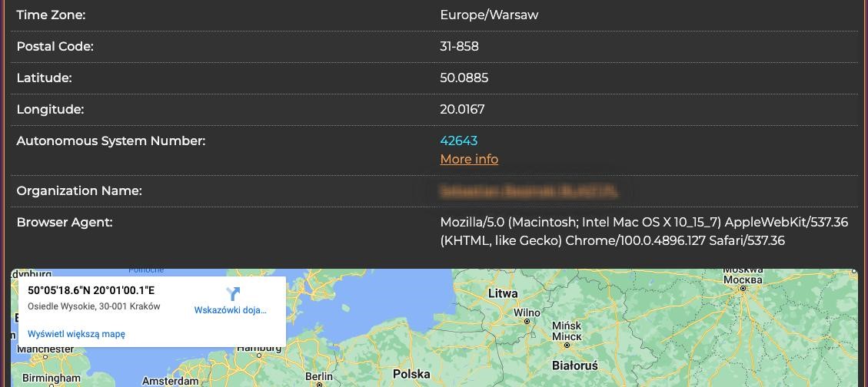Click the Hamburg city marker on map
This screenshot has width=868, height=387.
click(x=260, y=355)
